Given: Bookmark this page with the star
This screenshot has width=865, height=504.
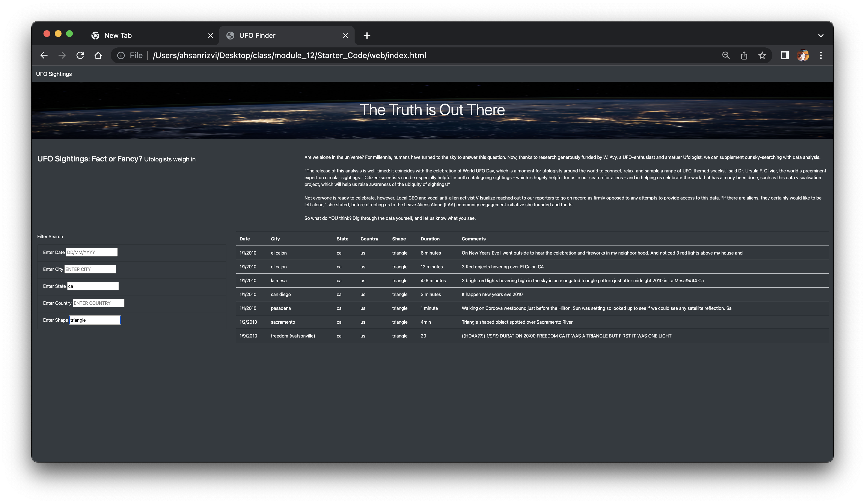Looking at the screenshot, I should pos(762,55).
